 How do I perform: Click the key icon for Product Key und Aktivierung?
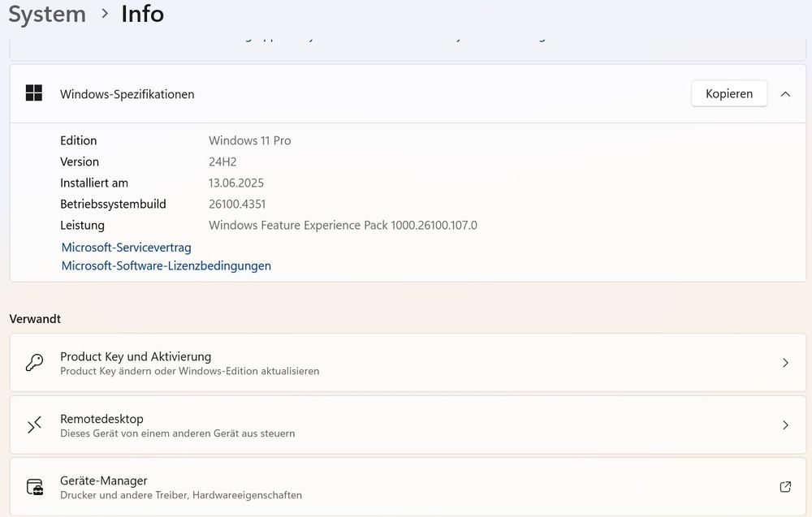34,362
